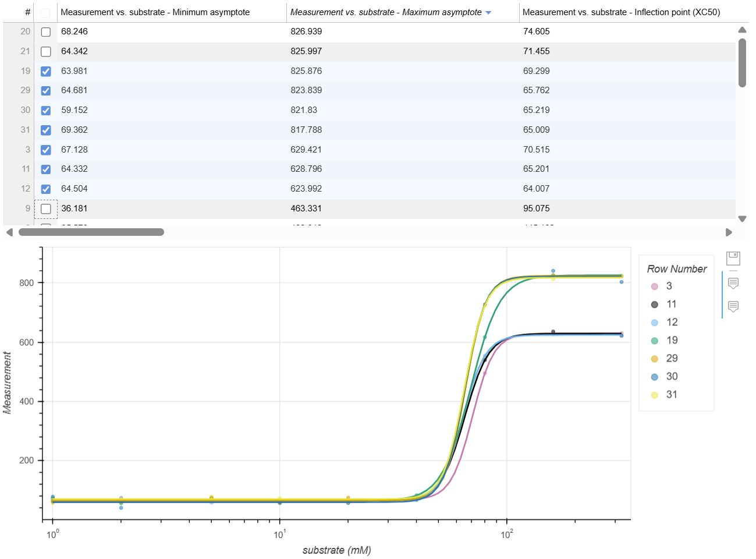The height and width of the screenshot is (559, 756).
Task: Uncheck the checkbox for row 19
Action: click(45, 70)
